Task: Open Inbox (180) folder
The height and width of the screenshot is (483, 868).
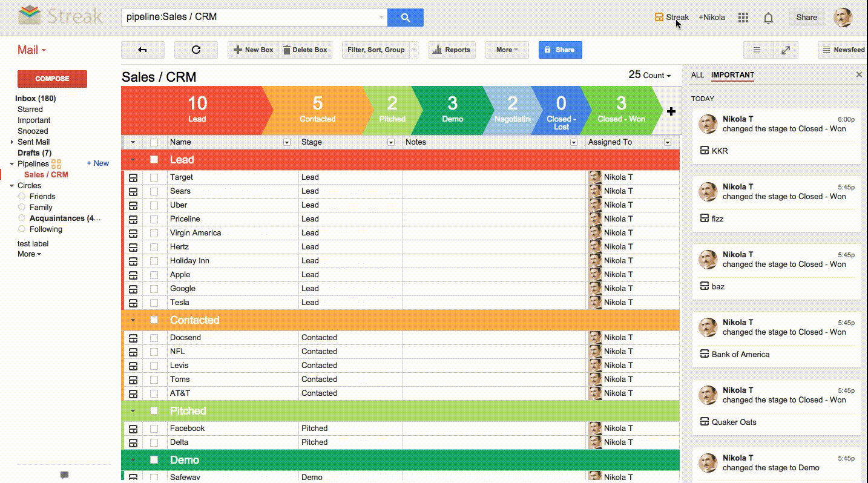Action: tap(35, 99)
